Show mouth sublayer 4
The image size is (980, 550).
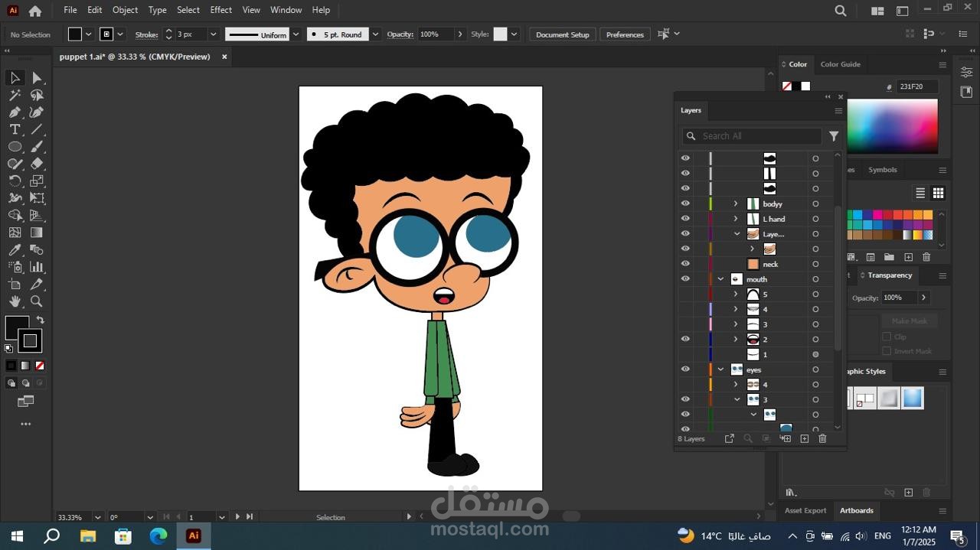click(685, 309)
